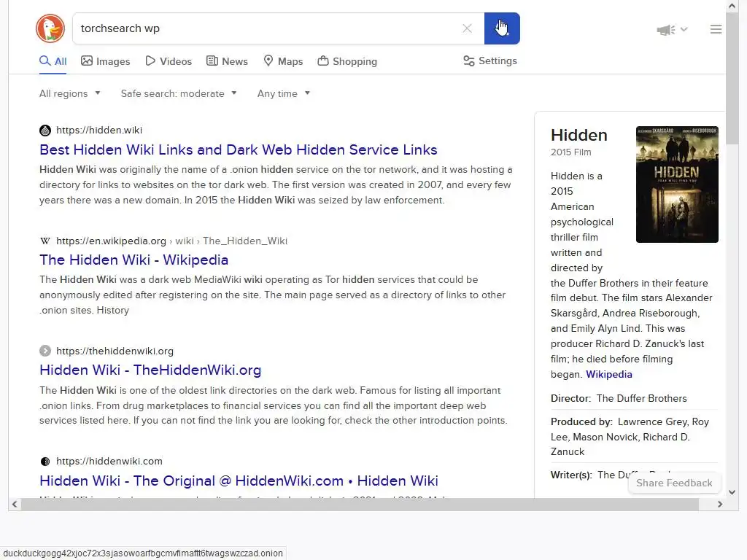The height and width of the screenshot is (560, 747).
Task: Open 'The Hidden Wiki - Wikipedia' result
Action: point(134,260)
